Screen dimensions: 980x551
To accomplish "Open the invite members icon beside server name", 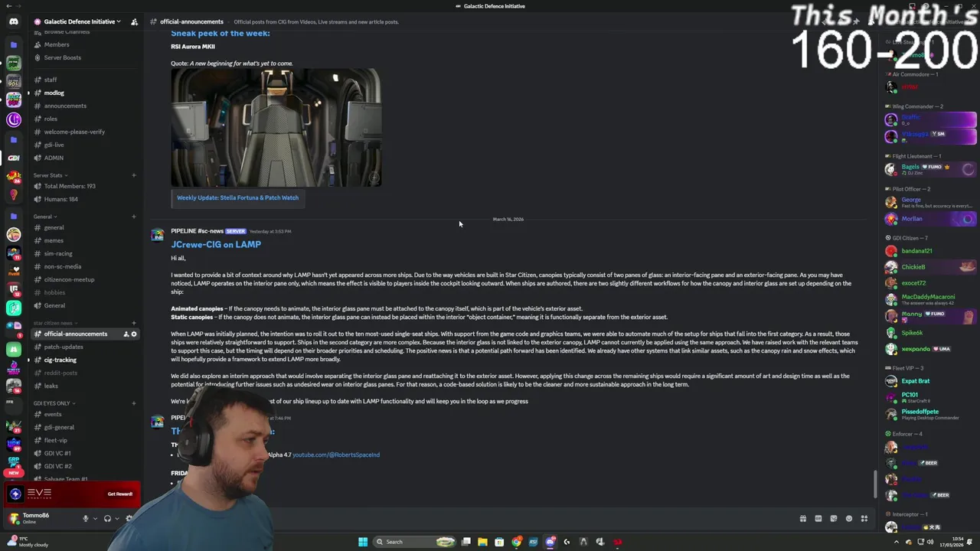I will tap(134, 21).
